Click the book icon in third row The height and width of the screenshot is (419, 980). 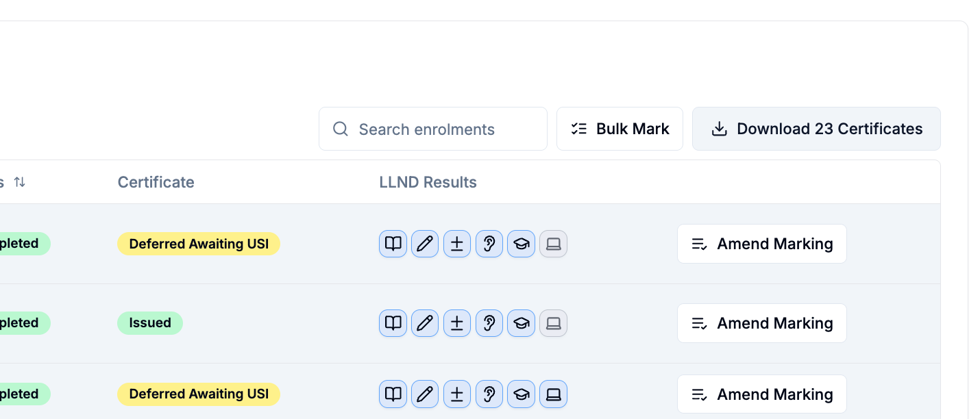pos(393,394)
